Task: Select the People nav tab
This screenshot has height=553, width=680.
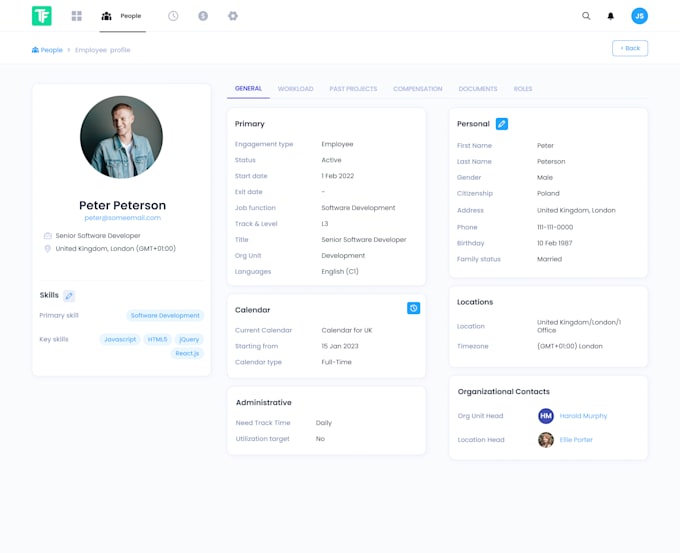Action: point(121,16)
